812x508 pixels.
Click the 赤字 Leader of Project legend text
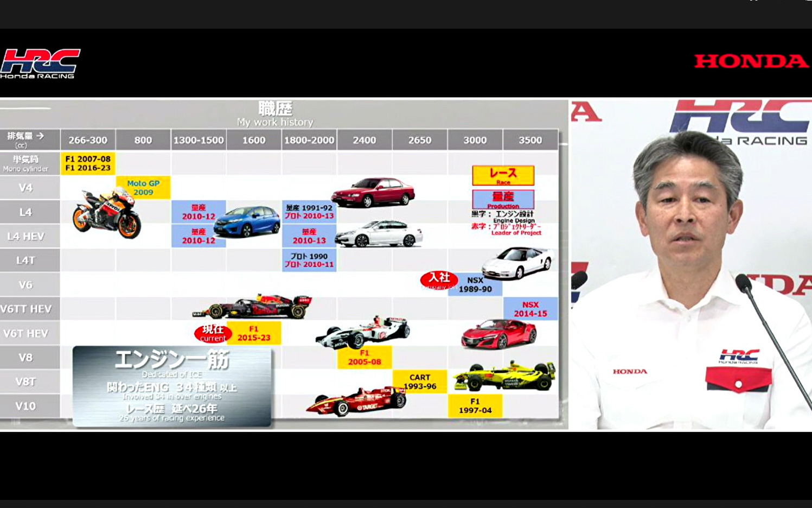coord(506,229)
